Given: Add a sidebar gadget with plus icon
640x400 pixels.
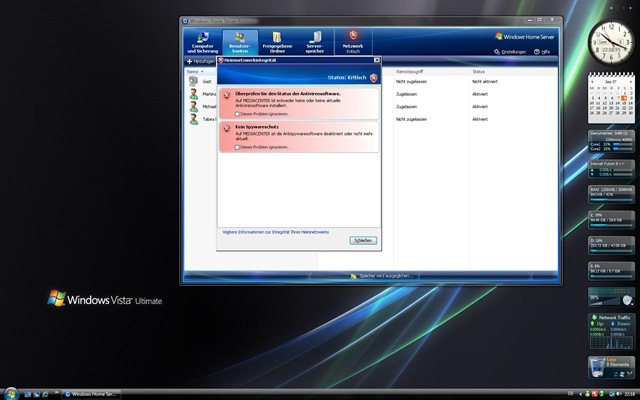Looking at the screenshot, I should pyautogui.click(x=611, y=8).
